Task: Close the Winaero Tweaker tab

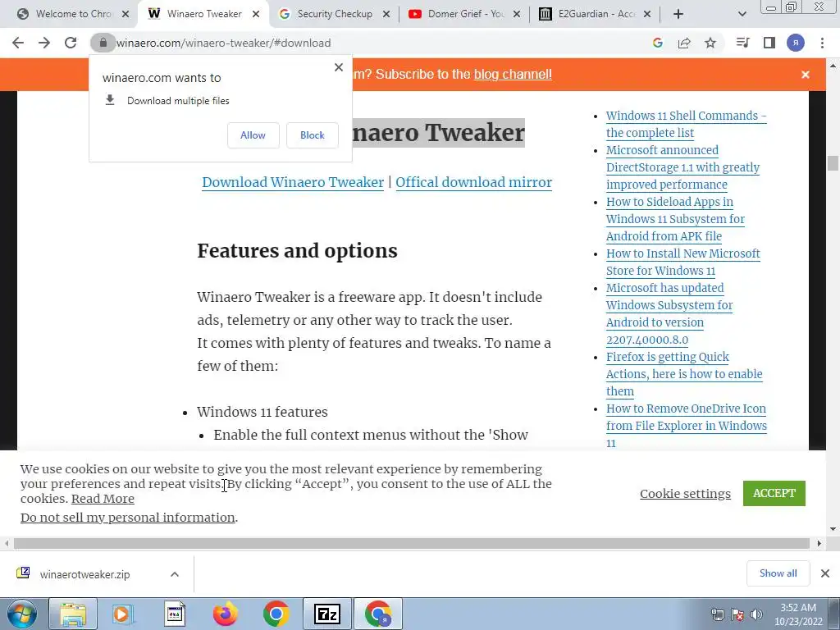Action: tap(256, 14)
